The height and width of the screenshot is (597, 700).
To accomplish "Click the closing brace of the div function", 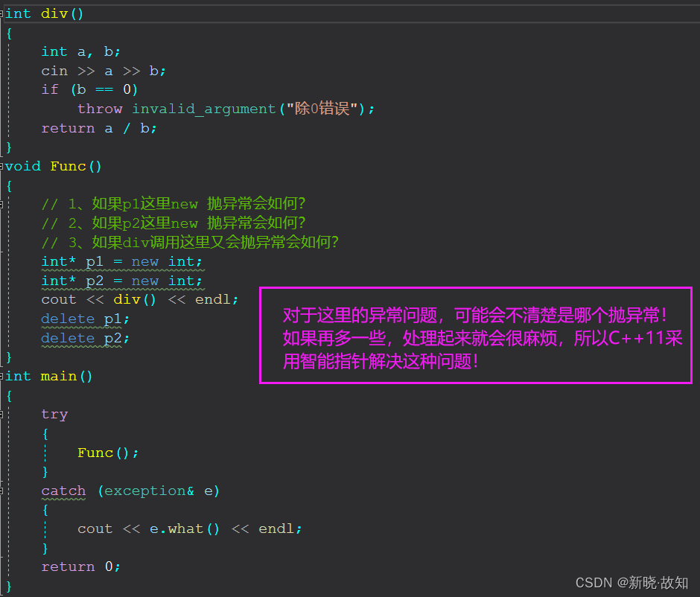I will [x=9, y=147].
